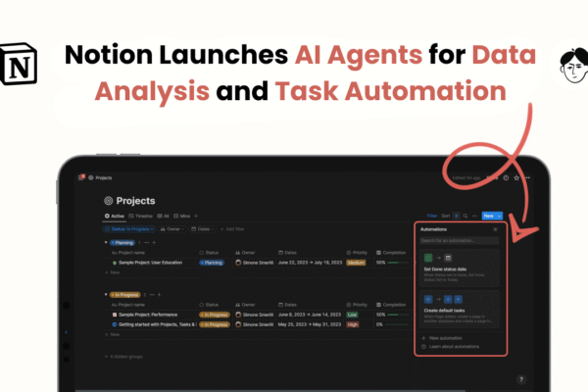The height and width of the screenshot is (392, 588).
Task: Open the database toolbar three-dot options
Action: pos(474,216)
